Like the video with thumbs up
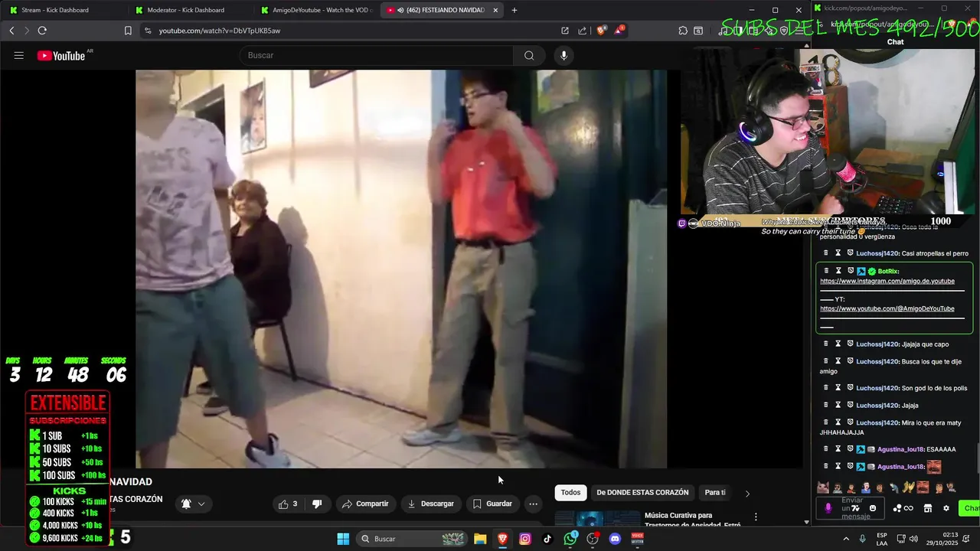The image size is (980, 551). click(x=288, y=504)
